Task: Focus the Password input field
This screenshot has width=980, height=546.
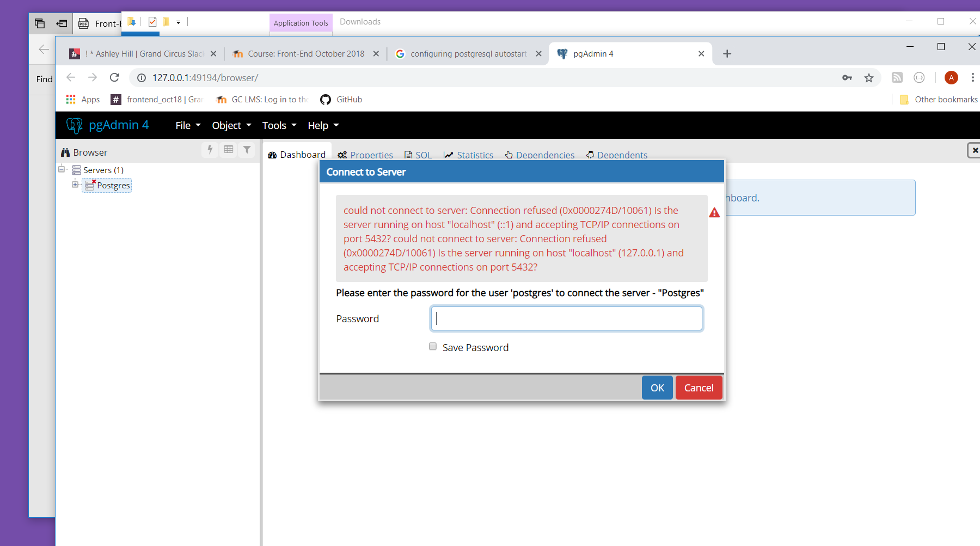Action: (x=566, y=318)
